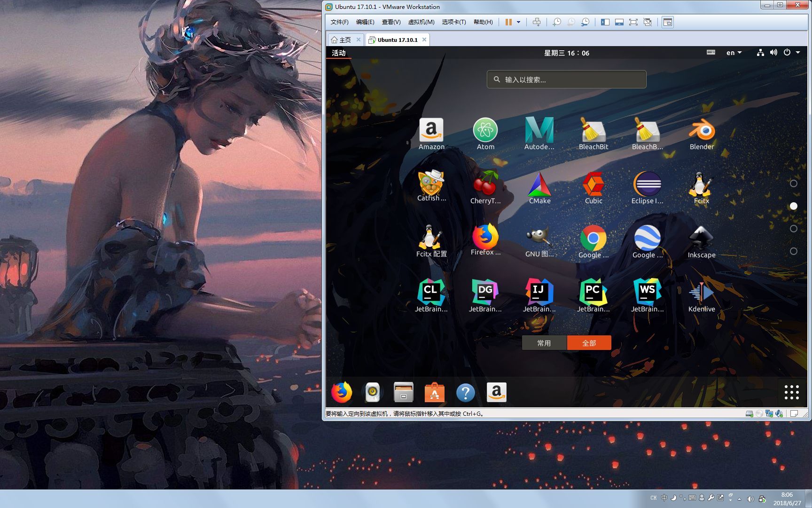The height and width of the screenshot is (508, 812).
Task: Open JetBrains DataGrip (DG) icon
Action: pyautogui.click(x=485, y=292)
